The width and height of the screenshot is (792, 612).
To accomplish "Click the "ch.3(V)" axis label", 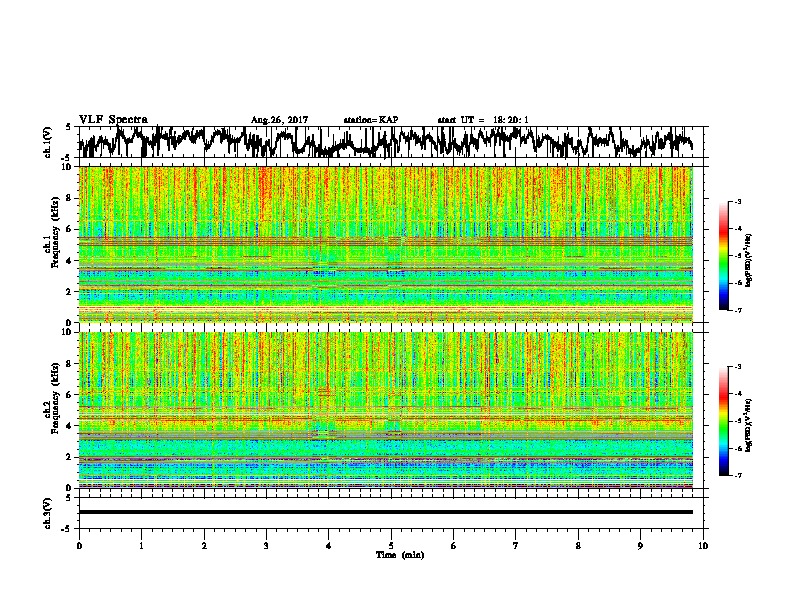I will click(47, 514).
